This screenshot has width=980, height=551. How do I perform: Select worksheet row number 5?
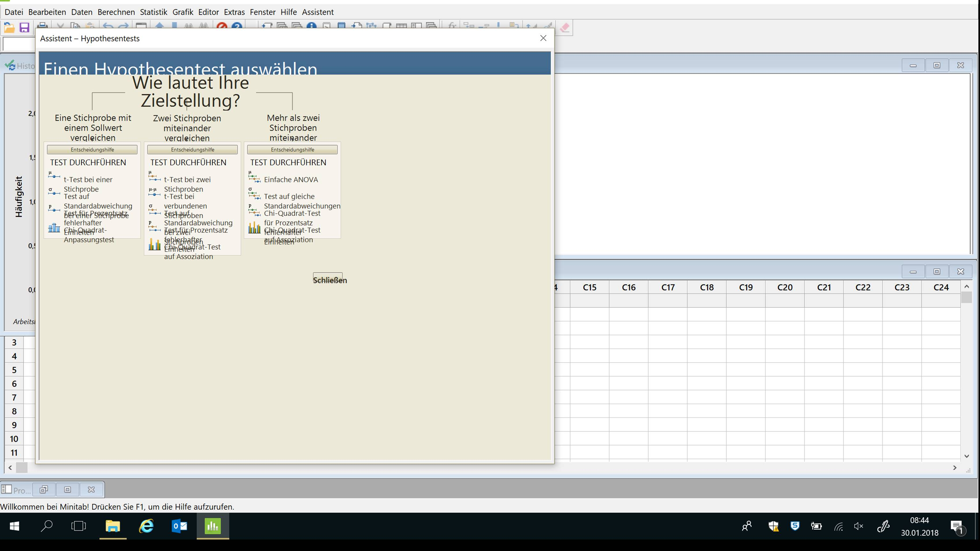click(14, 370)
